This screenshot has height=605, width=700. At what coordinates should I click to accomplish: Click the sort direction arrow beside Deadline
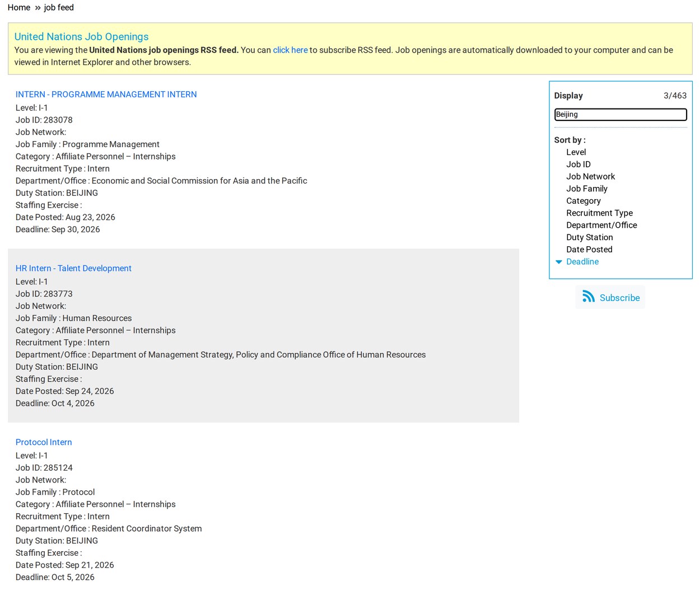pos(558,262)
